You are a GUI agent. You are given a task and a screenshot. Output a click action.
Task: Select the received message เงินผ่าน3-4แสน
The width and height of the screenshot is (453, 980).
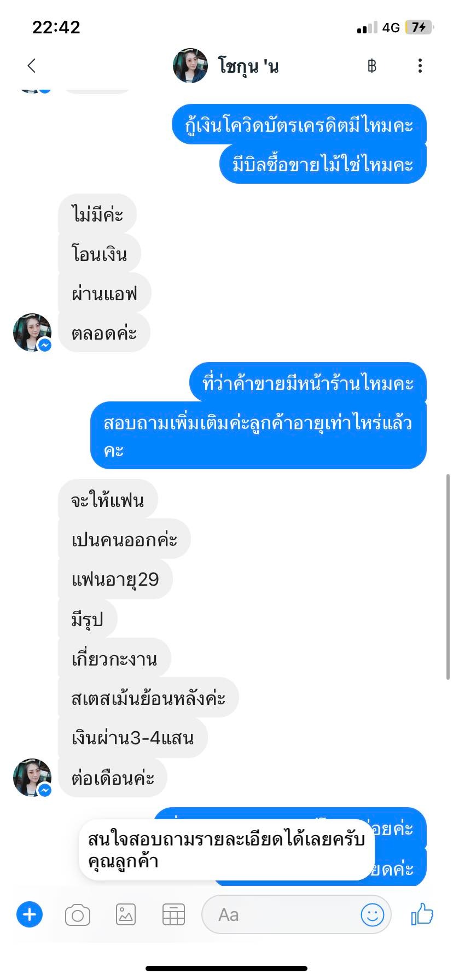tap(133, 738)
